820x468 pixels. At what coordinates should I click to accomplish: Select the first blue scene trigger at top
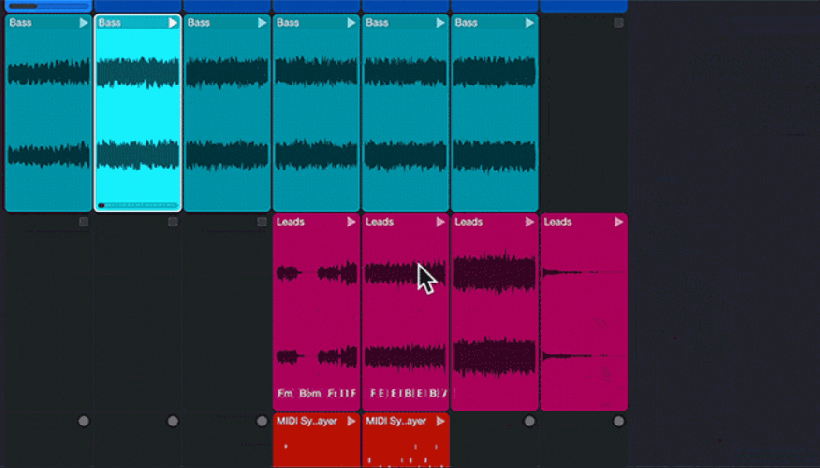click(x=49, y=6)
